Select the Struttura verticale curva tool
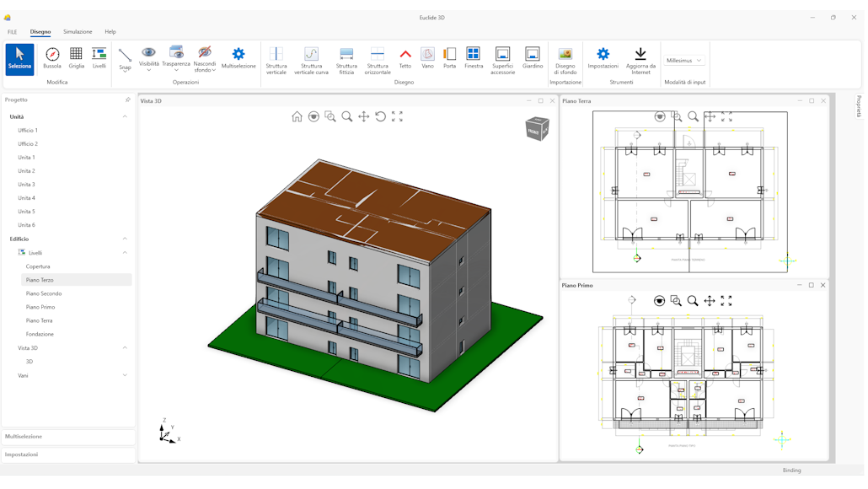The height and width of the screenshot is (489, 868). coord(311,61)
